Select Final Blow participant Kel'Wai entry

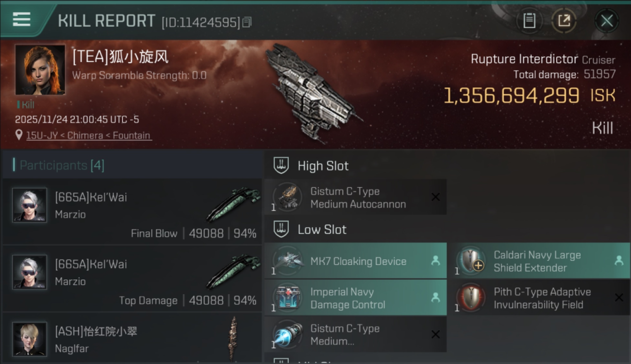(132, 211)
